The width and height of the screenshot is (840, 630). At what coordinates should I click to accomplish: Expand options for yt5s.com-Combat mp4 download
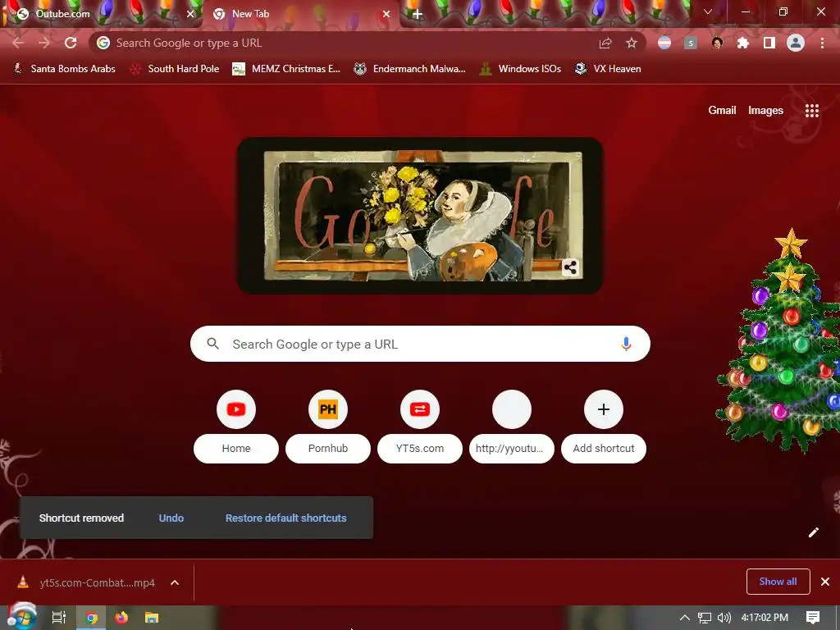(175, 582)
